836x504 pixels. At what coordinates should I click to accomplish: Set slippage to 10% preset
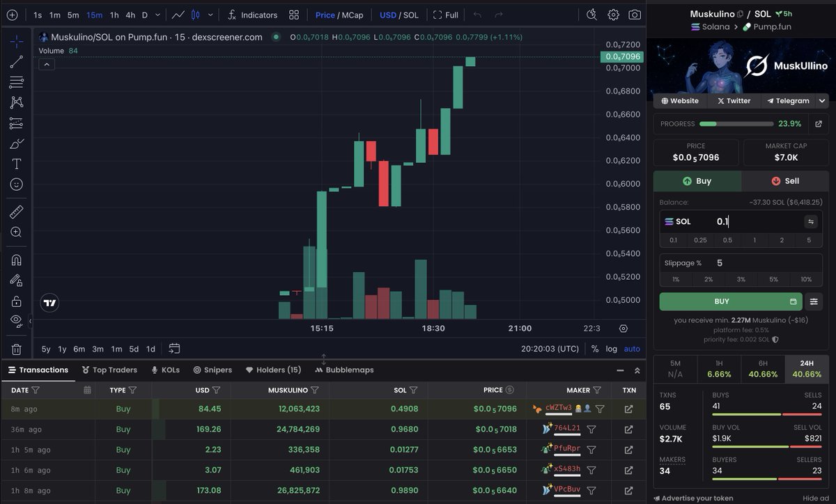(x=806, y=279)
